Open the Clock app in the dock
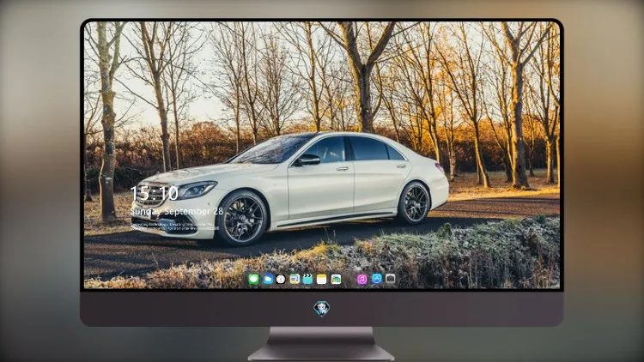This screenshot has width=644, height=362. coord(281,279)
